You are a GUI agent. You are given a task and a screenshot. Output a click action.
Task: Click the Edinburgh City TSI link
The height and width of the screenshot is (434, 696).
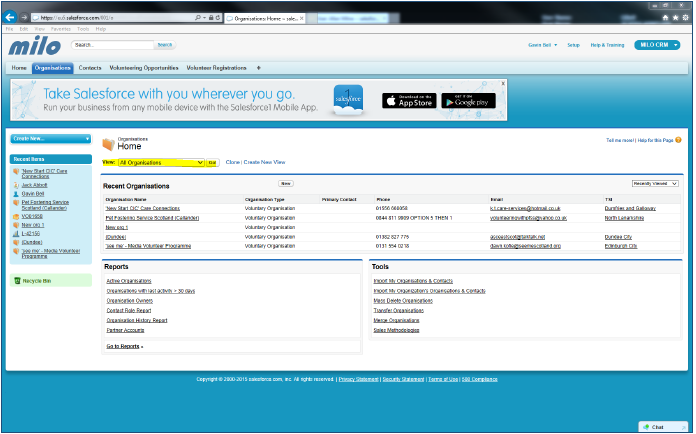621,246
